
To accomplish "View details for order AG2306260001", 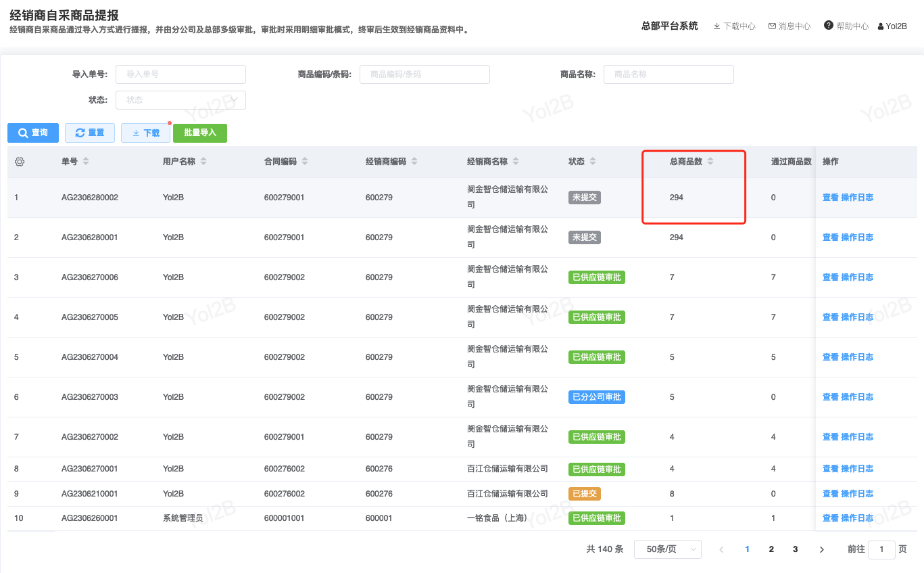I will (831, 518).
